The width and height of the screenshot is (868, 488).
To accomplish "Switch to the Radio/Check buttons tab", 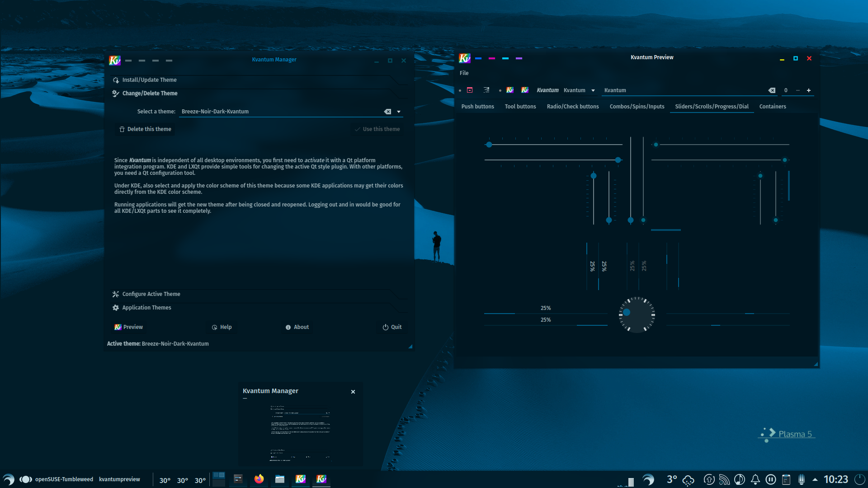I will click(573, 107).
